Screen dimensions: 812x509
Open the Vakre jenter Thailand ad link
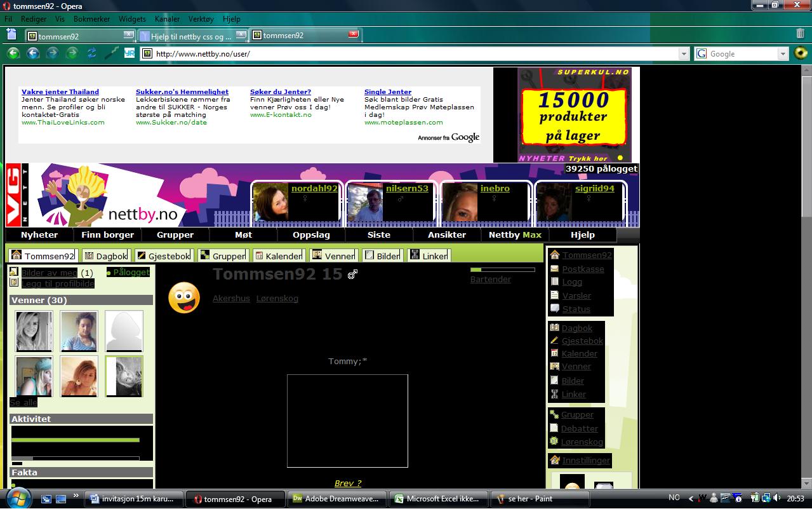point(60,92)
